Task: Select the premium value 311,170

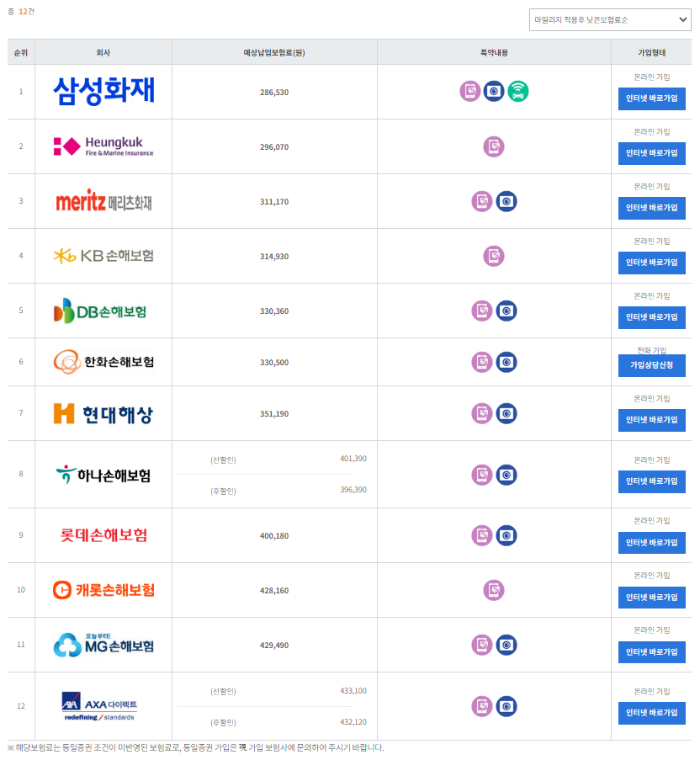Action: click(x=274, y=202)
